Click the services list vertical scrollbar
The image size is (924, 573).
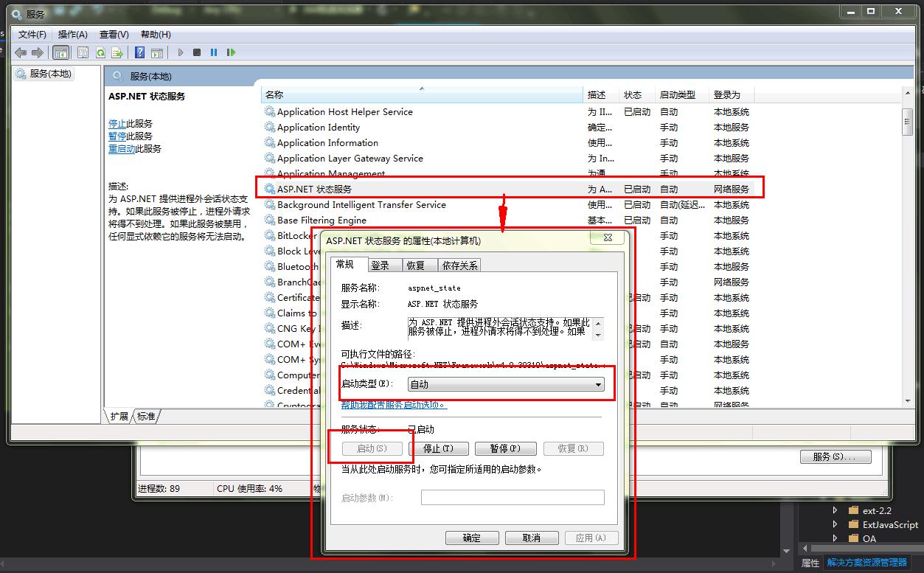click(x=907, y=258)
